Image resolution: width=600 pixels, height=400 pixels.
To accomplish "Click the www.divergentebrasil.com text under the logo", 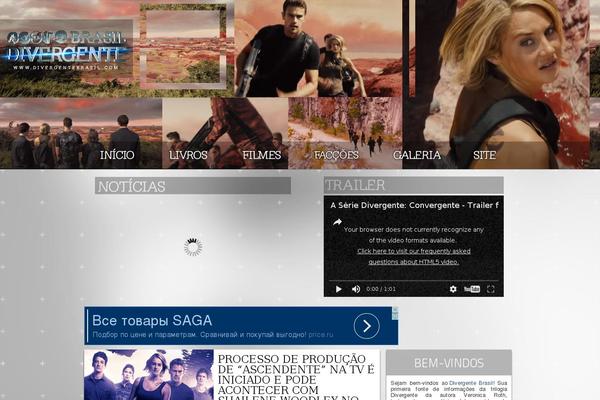I will click(x=66, y=67).
